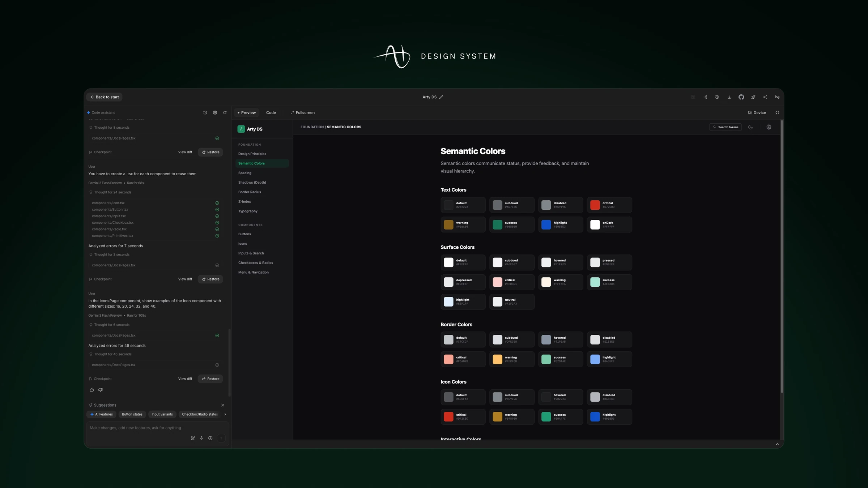Screen dimensions: 868x488
Task: Click the Icon Colors 'highlight' blue swatch
Action: pos(595,417)
